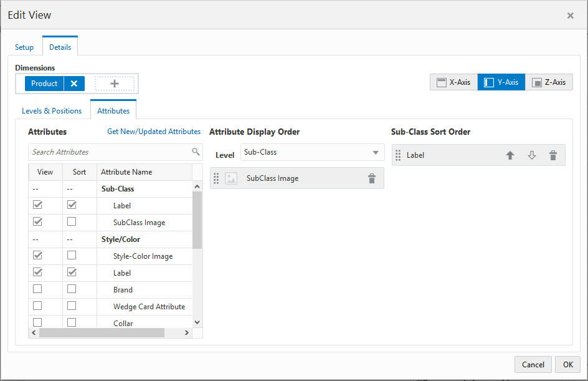This screenshot has width=588, height=381.
Task: Check the View checkbox for Wedge Card Attribute
Action: coord(37,306)
